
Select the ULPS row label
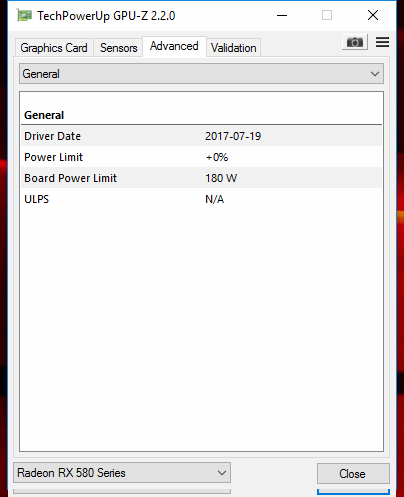point(36,199)
